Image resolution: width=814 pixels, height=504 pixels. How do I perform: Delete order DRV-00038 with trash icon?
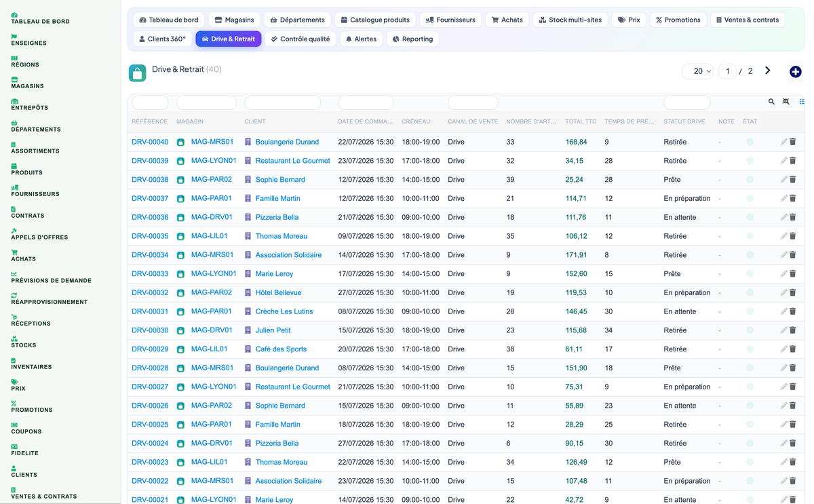793,180
